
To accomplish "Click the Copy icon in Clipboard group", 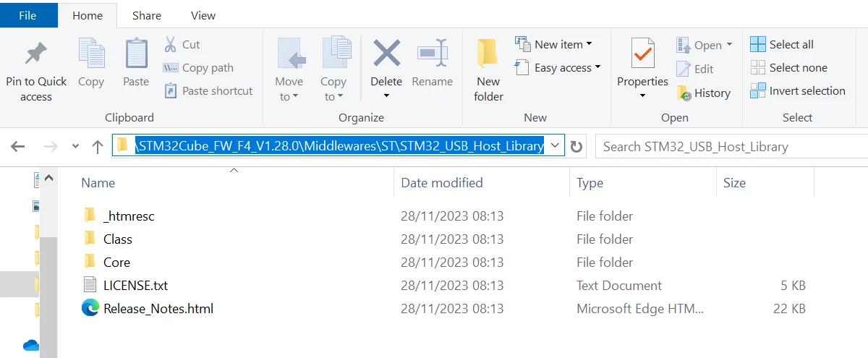I will pos(91,54).
